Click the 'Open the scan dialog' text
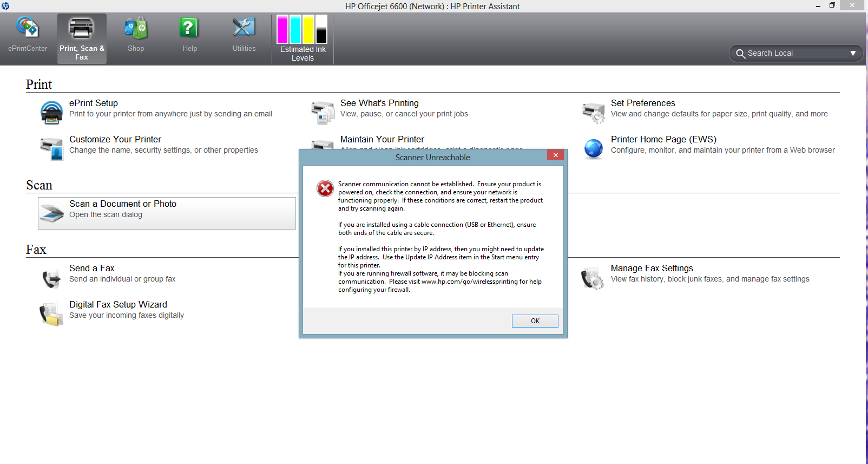The image size is (868, 464). tap(106, 214)
